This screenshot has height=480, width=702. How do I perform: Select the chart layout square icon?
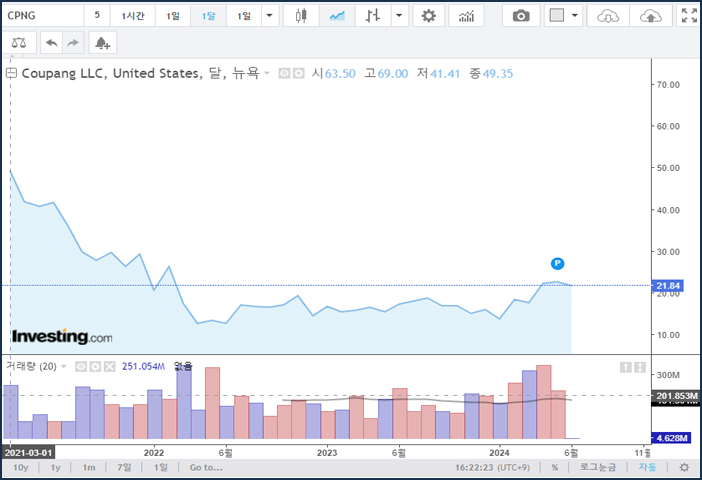556,16
